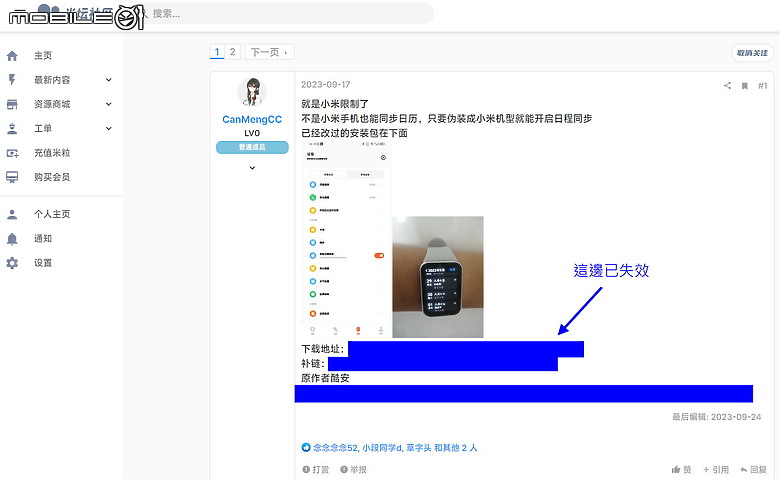Screen dimensions: 780x485
Task: Go to page 2 of thread
Action: pyautogui.click(x=232, y=52)
